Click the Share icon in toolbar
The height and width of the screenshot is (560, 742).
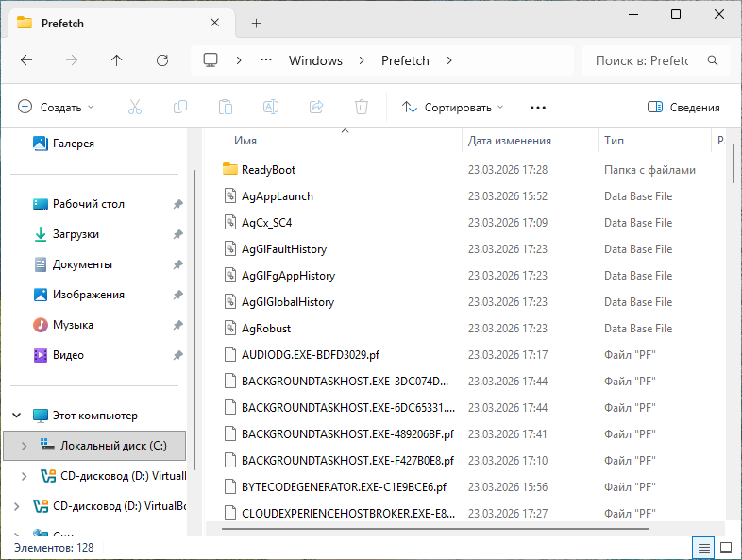tap(316, 107)
